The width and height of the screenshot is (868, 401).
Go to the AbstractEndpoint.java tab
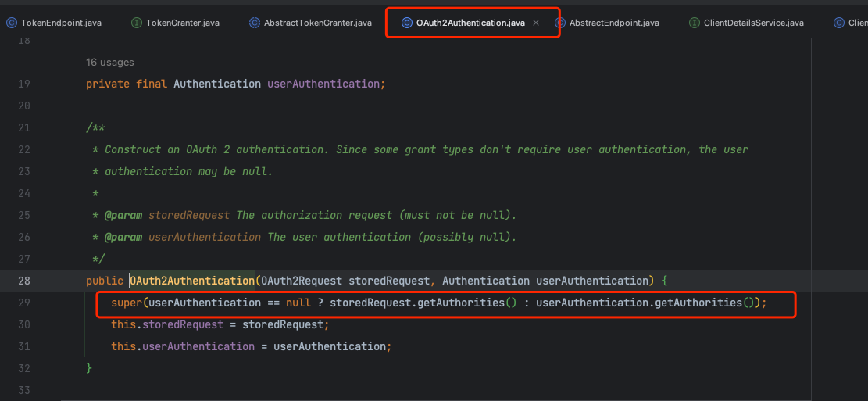[614, 23]
